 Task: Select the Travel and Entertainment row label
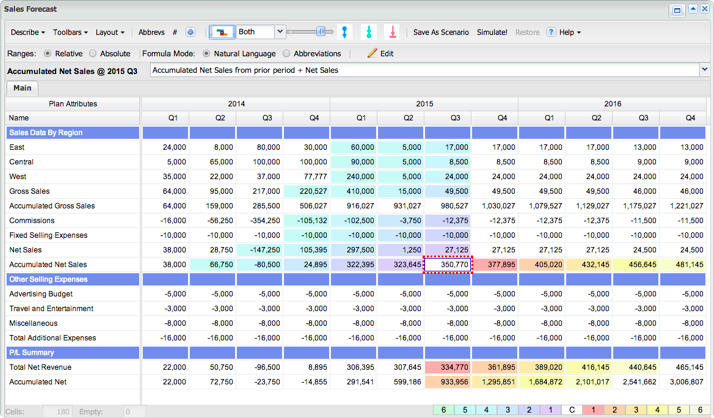coord(51,308)
